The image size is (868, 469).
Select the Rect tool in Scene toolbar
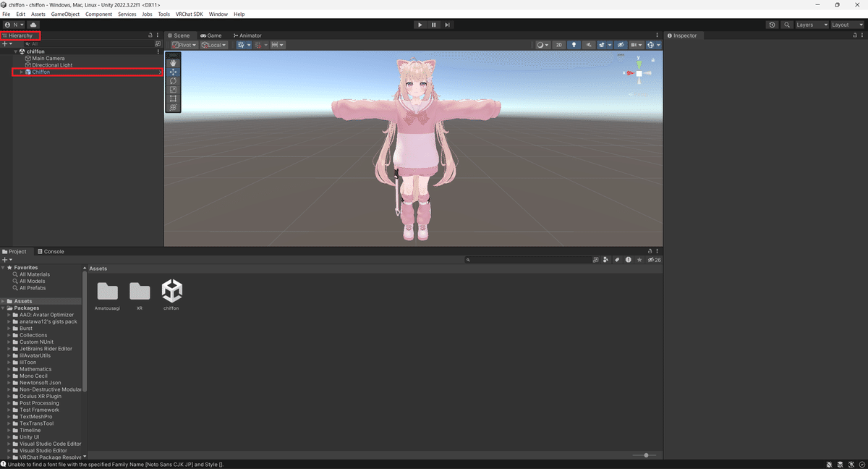[173, 98]
